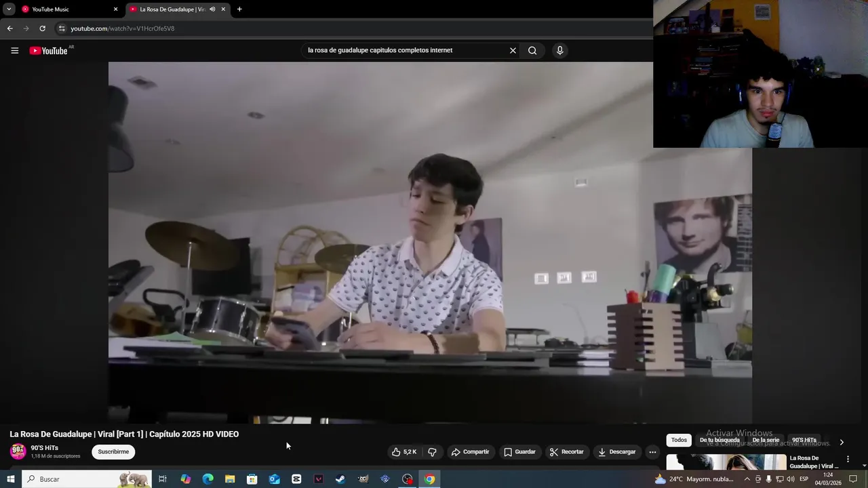Click the address bar URL
This screenshot has height=488, width=868.
123,28
